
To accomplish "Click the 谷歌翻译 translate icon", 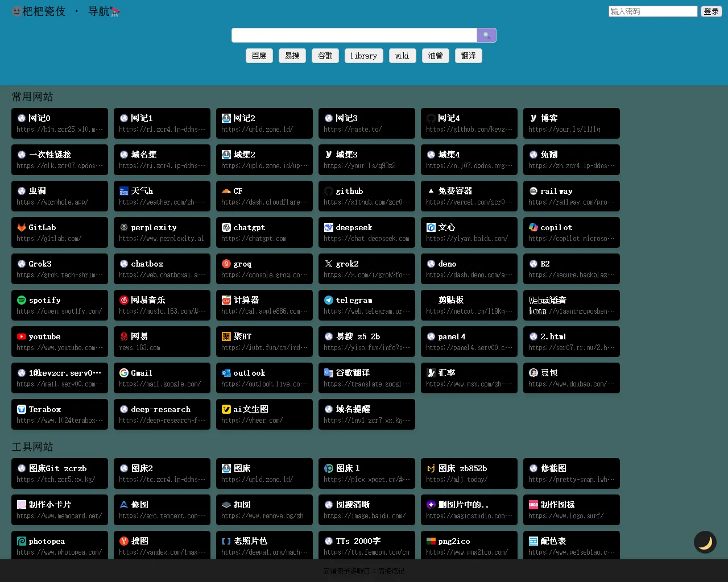I will click(x=329, y=373).
